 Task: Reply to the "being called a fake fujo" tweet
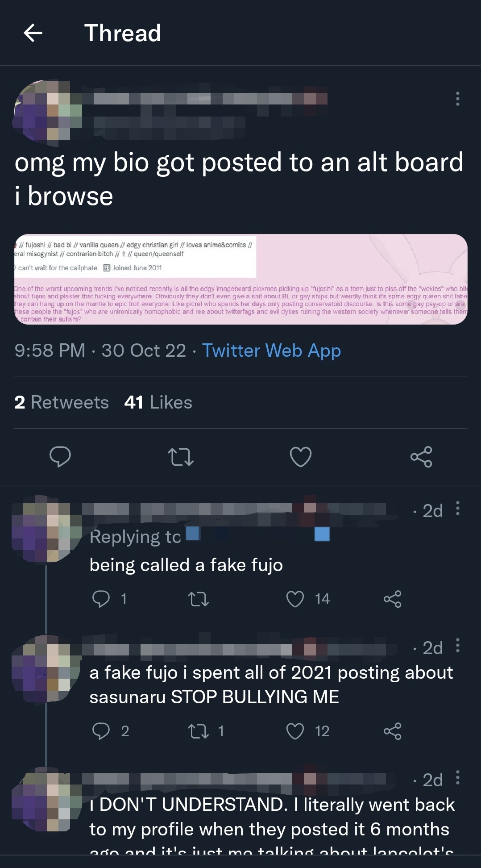(101, 599)
